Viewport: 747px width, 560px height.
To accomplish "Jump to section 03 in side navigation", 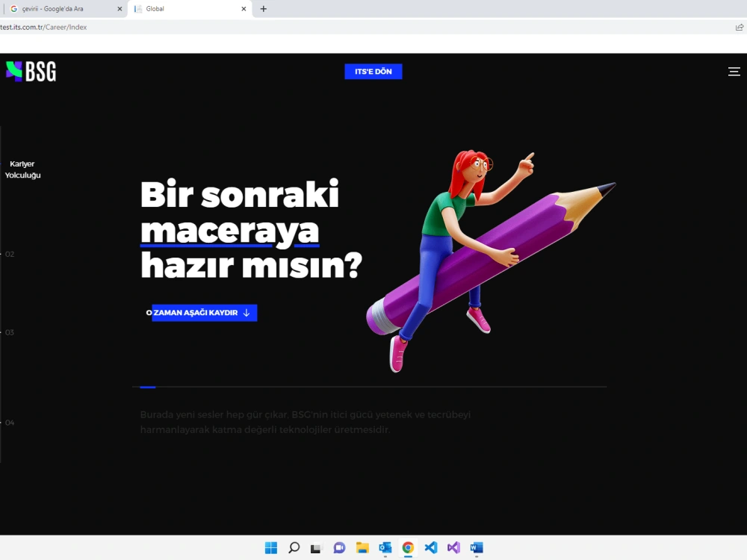I will (10, 332).
